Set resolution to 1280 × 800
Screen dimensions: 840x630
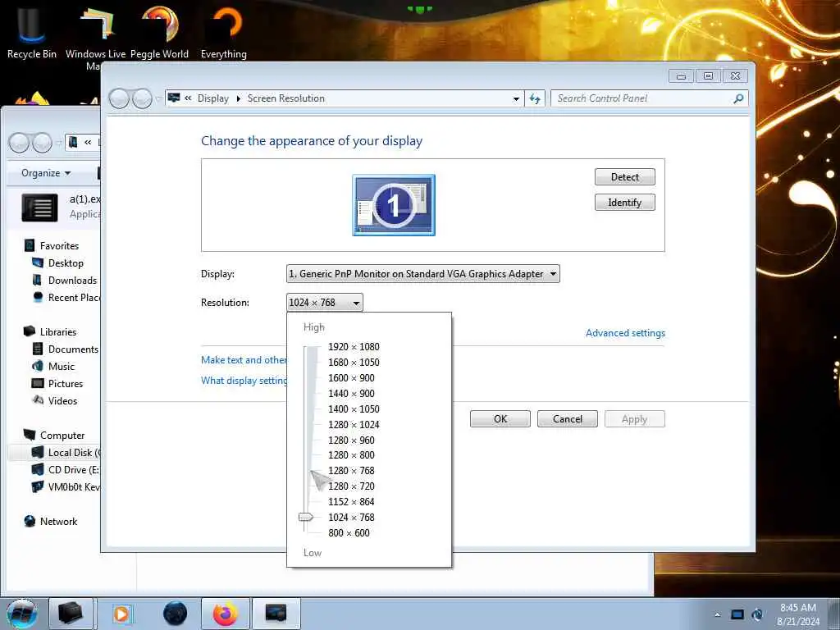pyautogui.click(x=351, y=454)
